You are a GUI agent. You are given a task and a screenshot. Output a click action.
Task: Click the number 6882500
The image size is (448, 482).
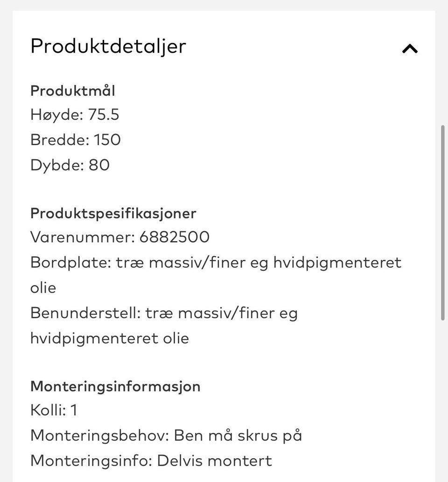point(175,237)
